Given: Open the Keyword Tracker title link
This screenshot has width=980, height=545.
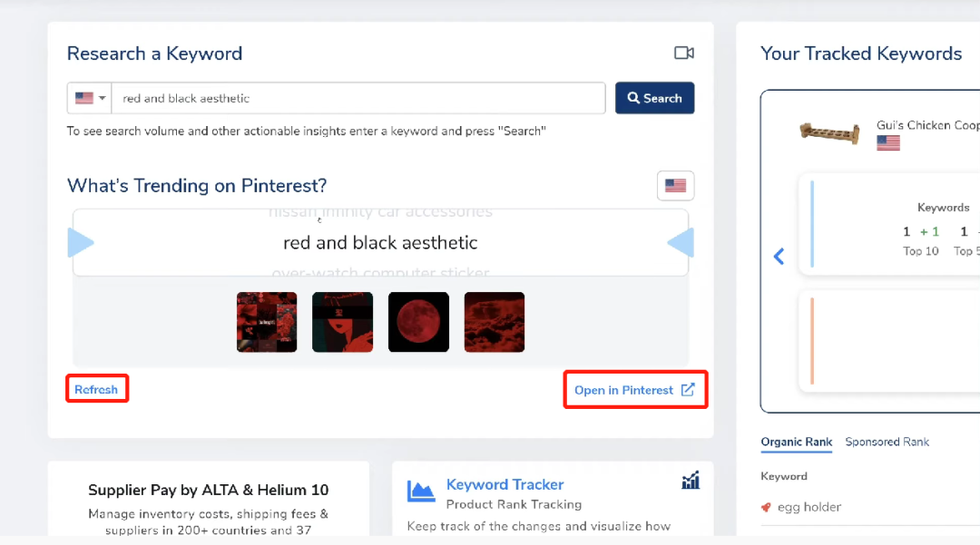Looking at the screenshot, I should [x=505, y=485].
